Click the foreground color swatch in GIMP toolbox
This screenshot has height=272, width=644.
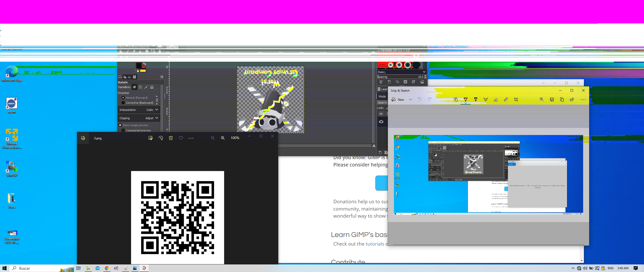coord(138,65)
